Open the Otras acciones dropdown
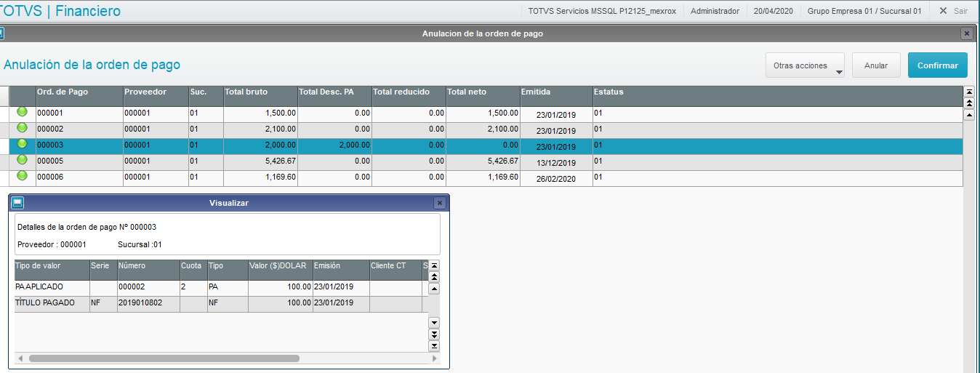Image resolution: width=980 pixels, height=373 pixels. pyautogui.click(x=805, y=65)
